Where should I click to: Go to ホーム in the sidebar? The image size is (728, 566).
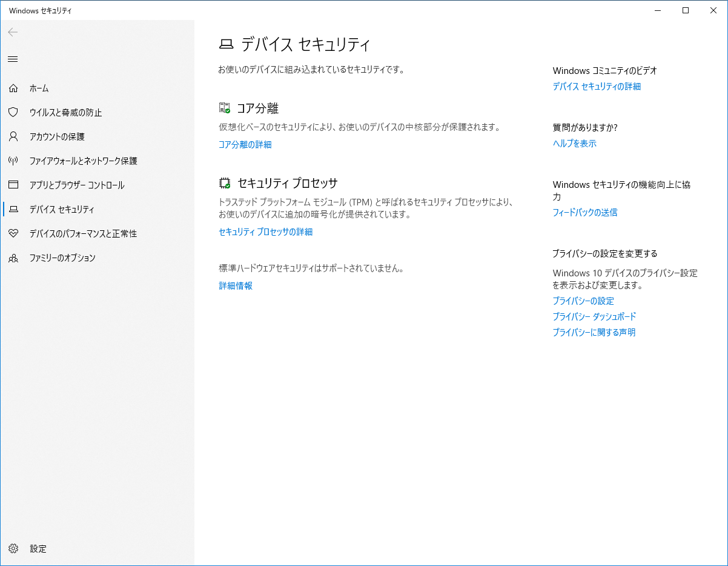(39, 88)
